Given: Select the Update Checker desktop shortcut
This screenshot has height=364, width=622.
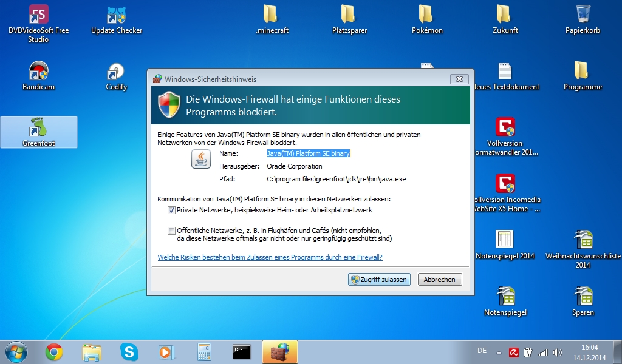Looking at the screenshot, I should 116,20.
